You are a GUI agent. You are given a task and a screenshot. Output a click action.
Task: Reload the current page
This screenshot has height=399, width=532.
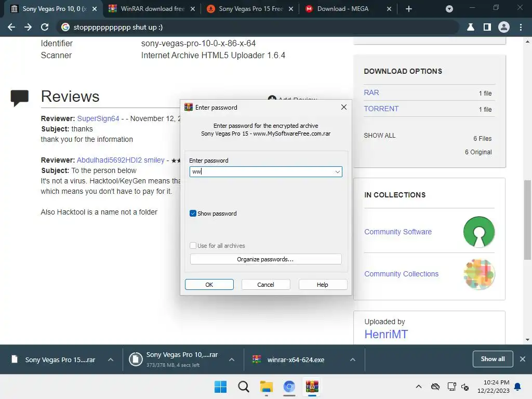[x=45, y=27]
